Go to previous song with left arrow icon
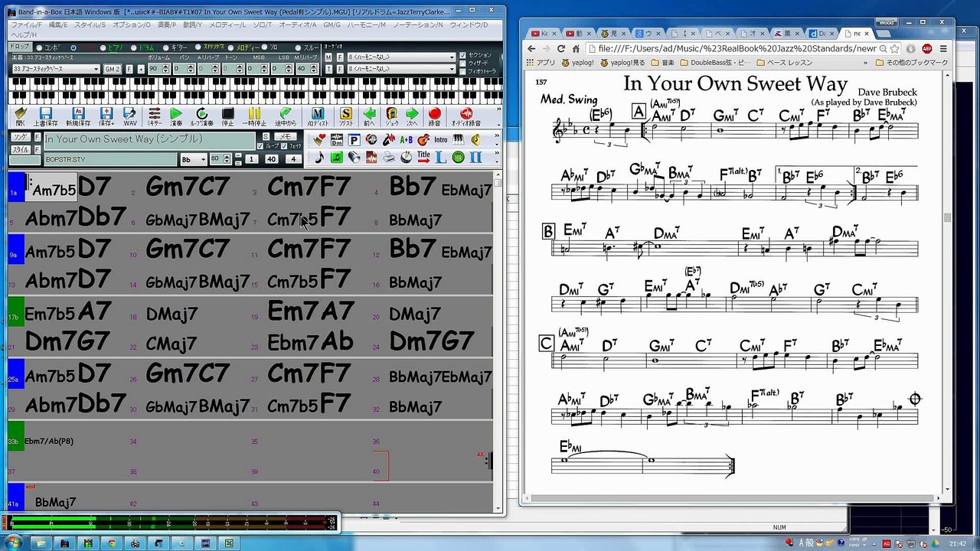Viewport: 980px width, 551px height. coord(370,116)
